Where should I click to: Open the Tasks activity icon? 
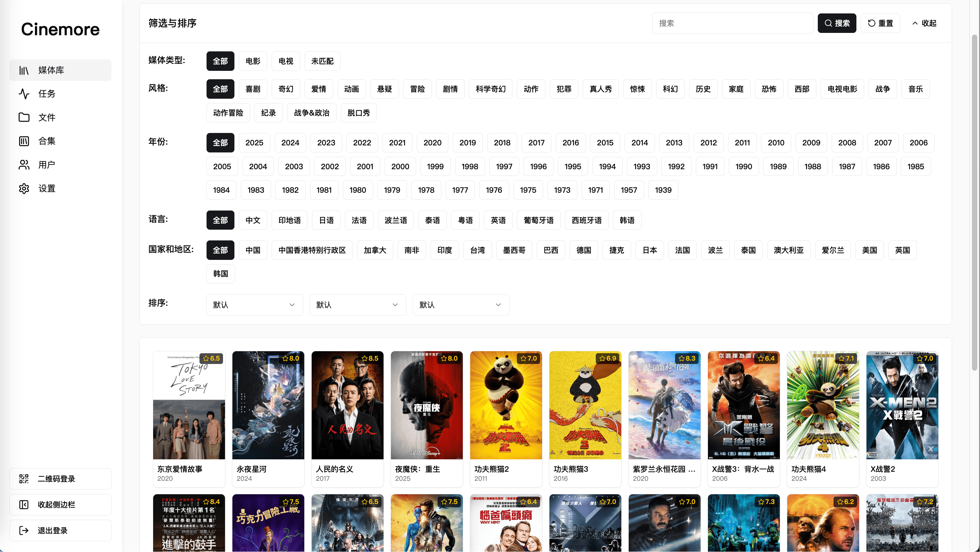point(24,94)
